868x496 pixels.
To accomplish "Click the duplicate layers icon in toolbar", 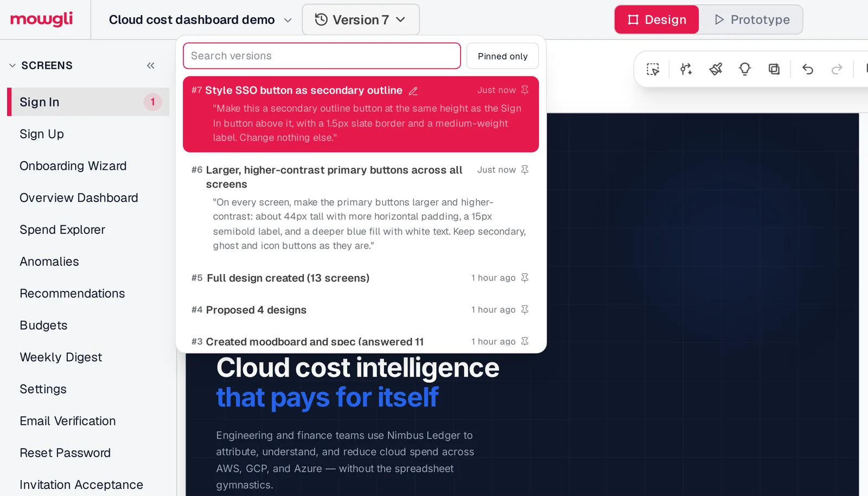I will [774, 69].
